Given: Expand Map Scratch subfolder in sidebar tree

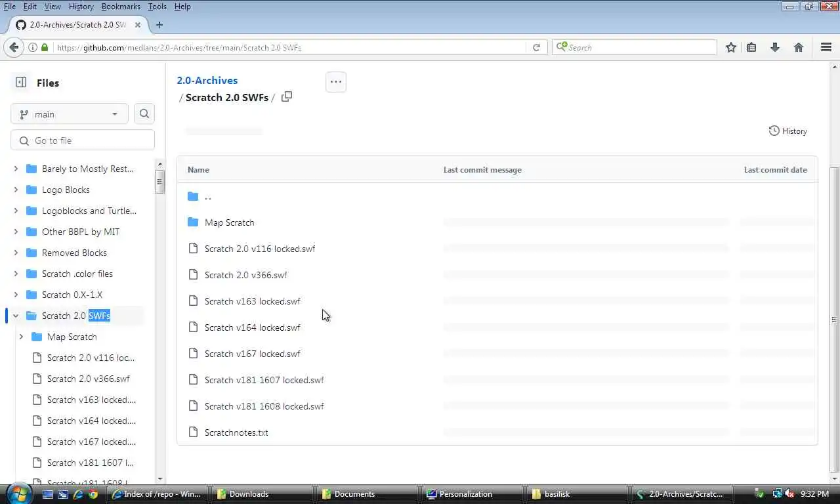Looking at the screenshot, I should 21,337.
